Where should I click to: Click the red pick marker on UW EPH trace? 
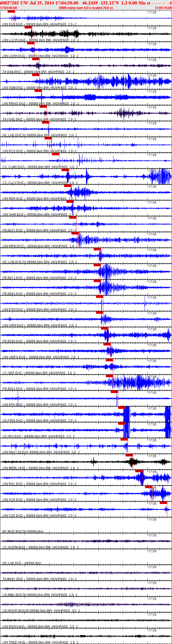[114, 391]
